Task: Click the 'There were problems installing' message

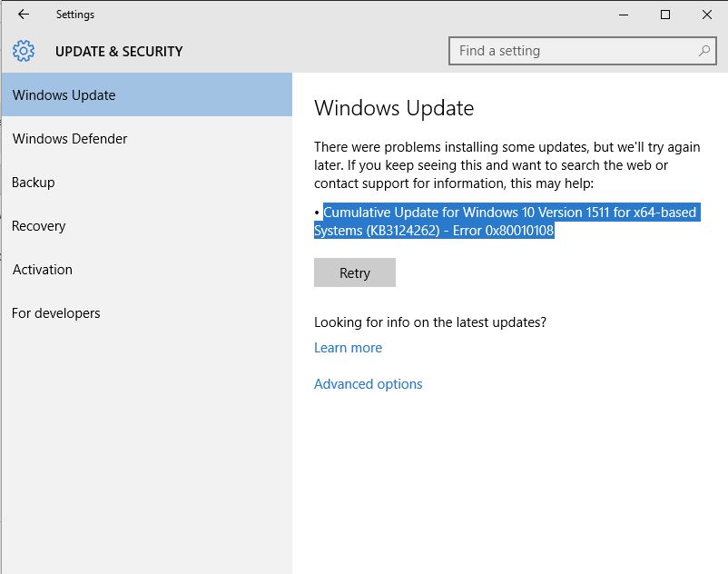Action: coord(507,165)
